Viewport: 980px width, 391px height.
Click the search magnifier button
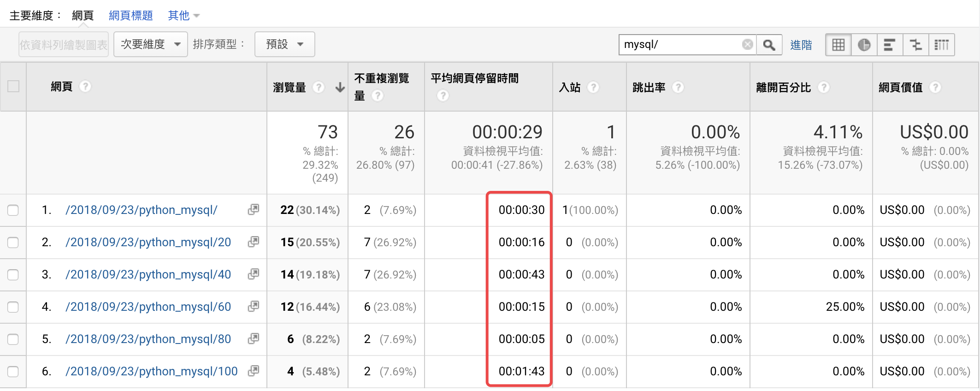tap(769, 45)
